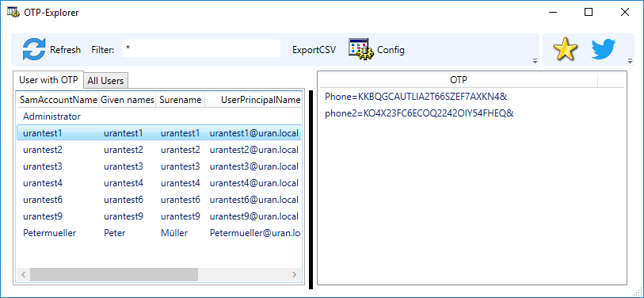The height and width of the screenshot is (298, 644).
Task: Click the OTP column header
Action: point(459,80)
